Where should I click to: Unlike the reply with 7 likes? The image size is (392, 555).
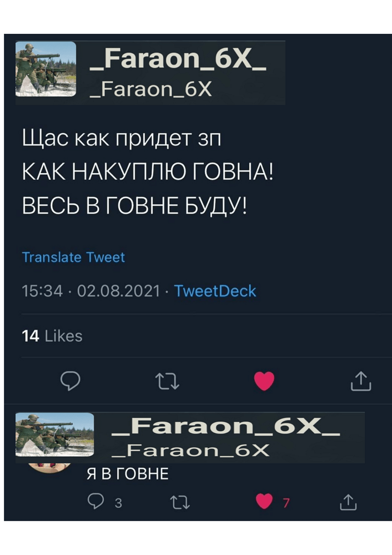(264, 501)
